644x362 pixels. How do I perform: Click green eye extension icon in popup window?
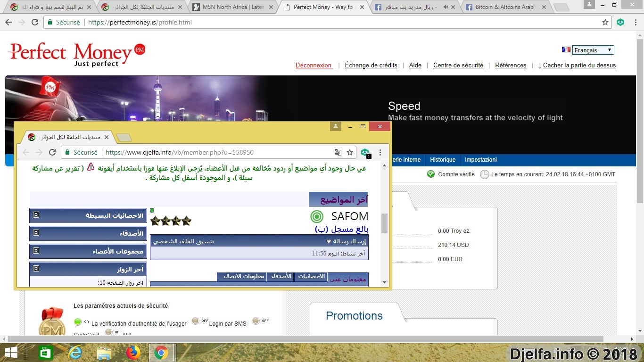point(364,152)
